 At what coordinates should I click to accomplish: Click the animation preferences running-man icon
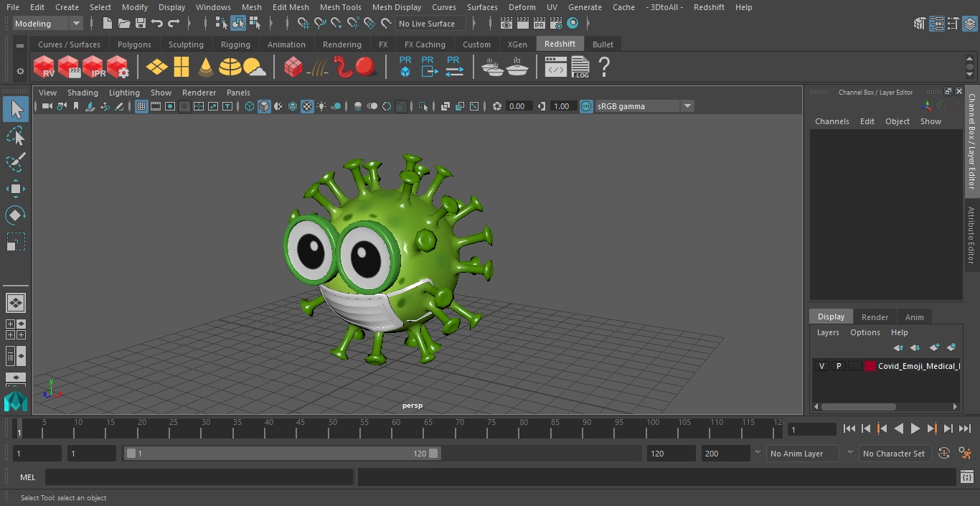965,454
